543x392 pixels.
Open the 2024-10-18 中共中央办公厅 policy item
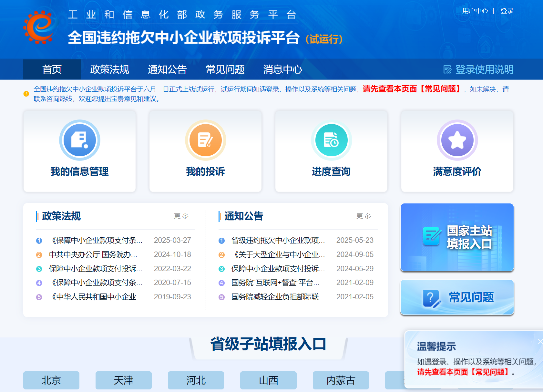pyautogui.click(x=93, y=254)
